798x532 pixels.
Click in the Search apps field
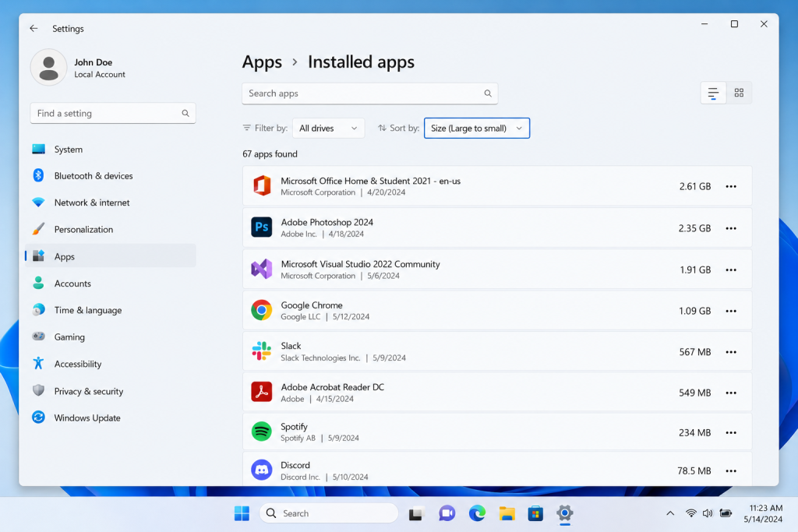370,93
